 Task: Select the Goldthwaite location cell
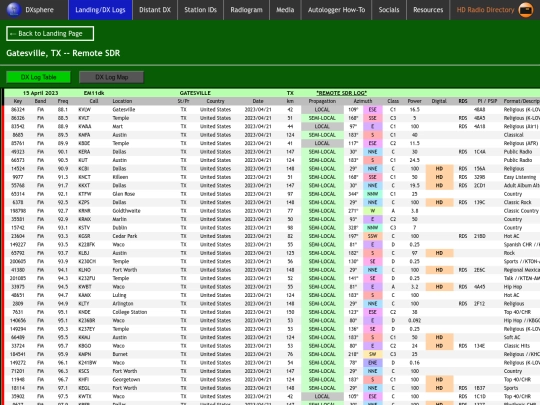point(126,211)
